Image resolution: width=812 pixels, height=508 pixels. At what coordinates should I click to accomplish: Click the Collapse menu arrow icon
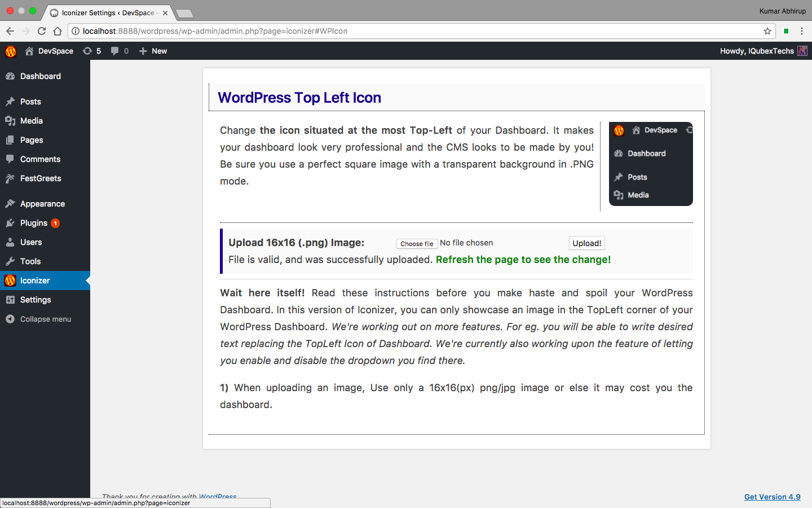click(x=10, y=319)
